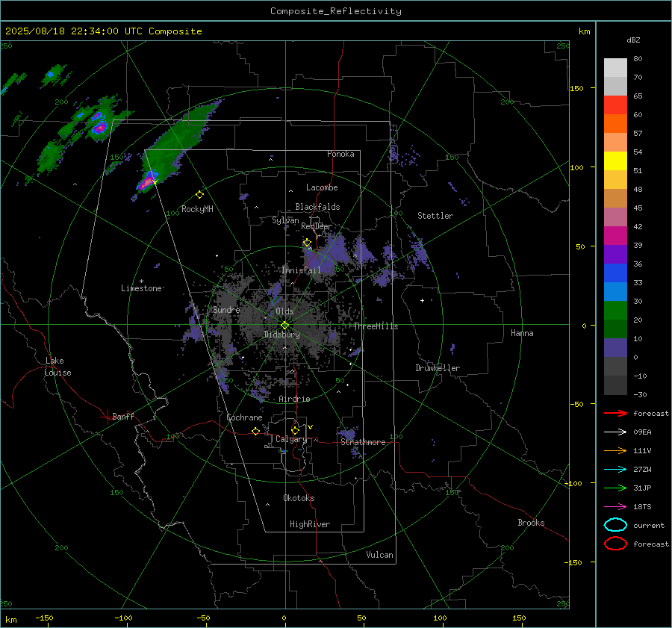Click the RockyMH label
Viewport: 672px width, 628px height.
coord(197,209)
